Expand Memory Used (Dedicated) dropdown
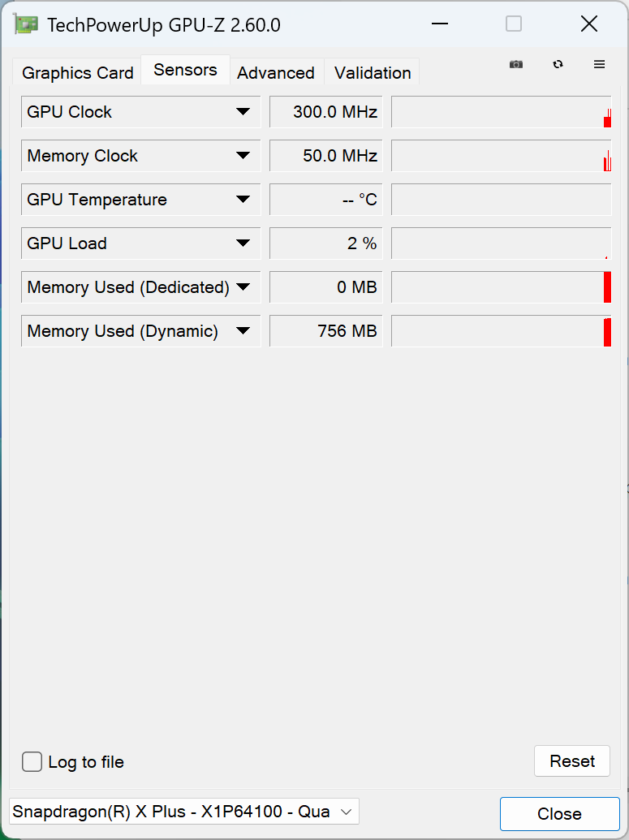 click(243, 287)
